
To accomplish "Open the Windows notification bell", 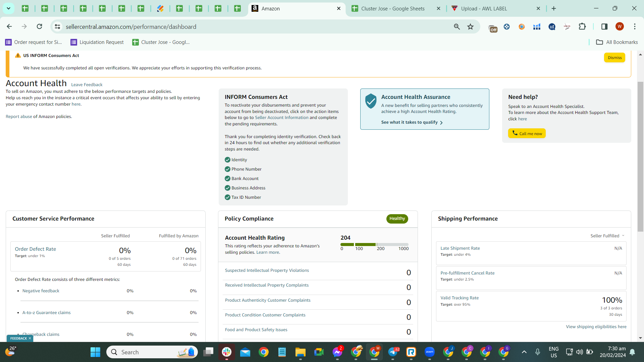I will (632, 352).
